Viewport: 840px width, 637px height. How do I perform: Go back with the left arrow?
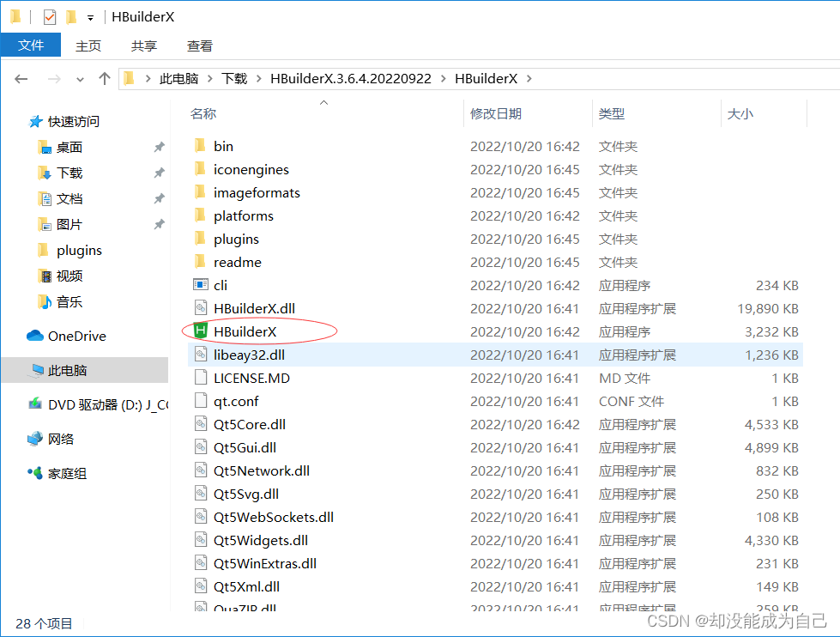click(21, 79)
